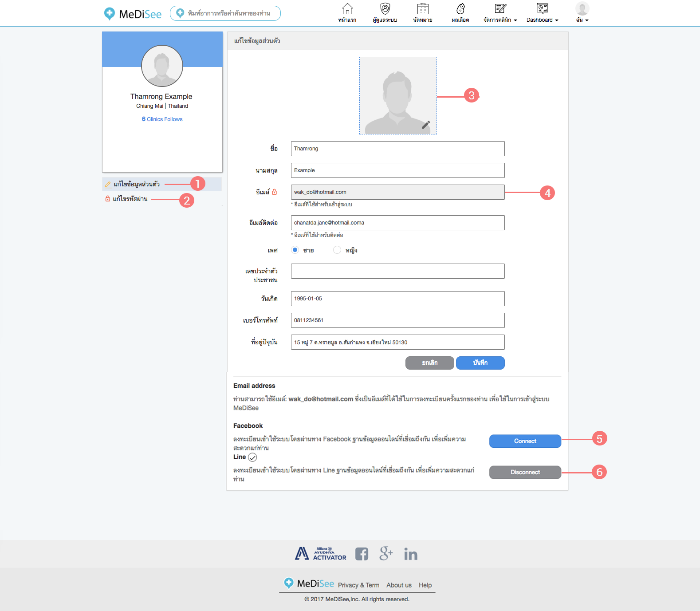Open the Google Plus icon in footer
Image resolution: width=700 pixels, height=611 pixels.
[x=386, y=553]
